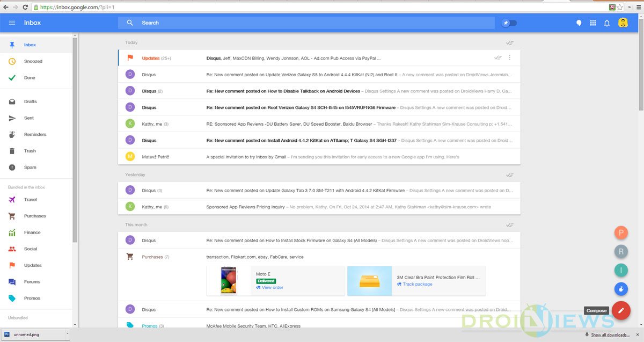Open Updates bundle three-dot menu

coord(510,57)
